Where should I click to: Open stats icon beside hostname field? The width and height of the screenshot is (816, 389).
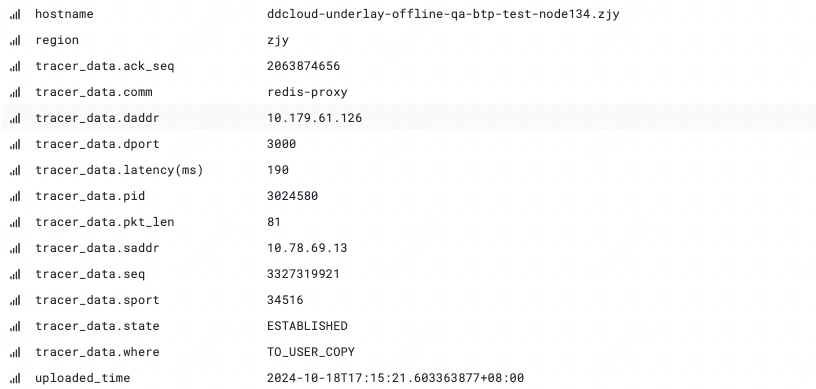(x=15, y=14)
